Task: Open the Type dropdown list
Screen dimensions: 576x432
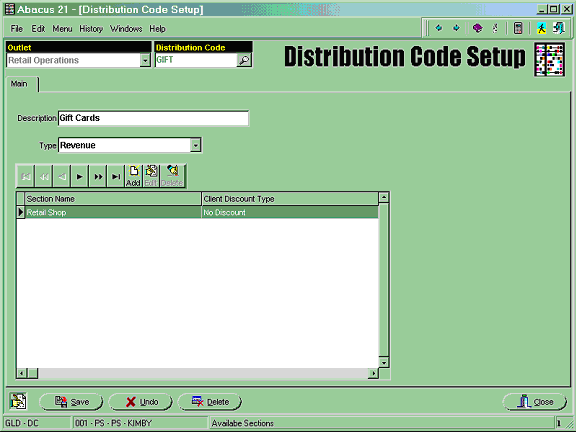Action: click(195, 145)
